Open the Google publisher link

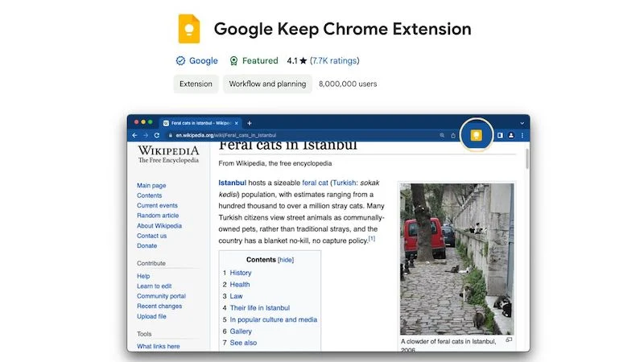pyautogui.click(x=204, y=61)
